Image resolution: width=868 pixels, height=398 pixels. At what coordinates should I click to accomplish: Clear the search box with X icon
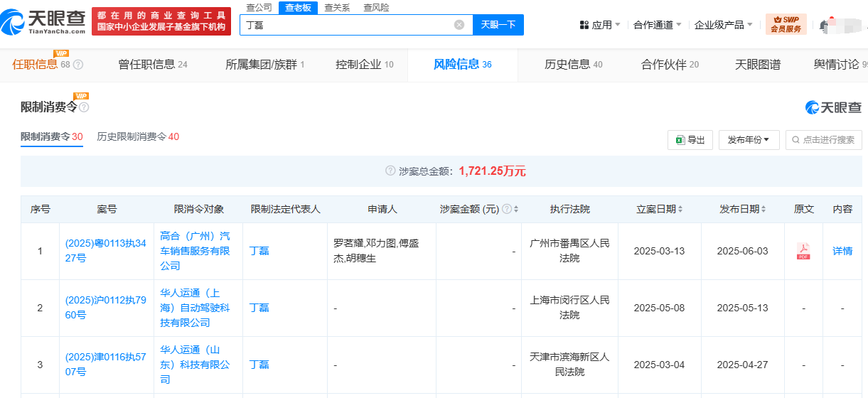459,25
